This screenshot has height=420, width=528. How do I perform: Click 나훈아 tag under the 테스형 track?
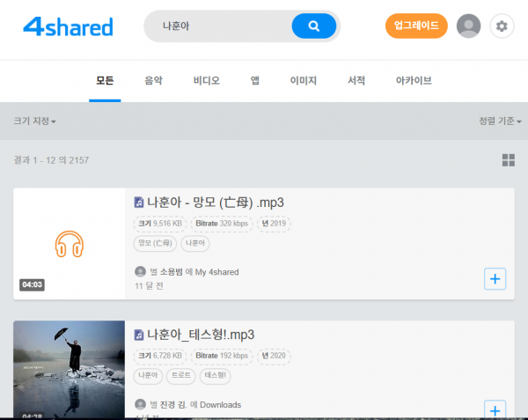point(148,376)
